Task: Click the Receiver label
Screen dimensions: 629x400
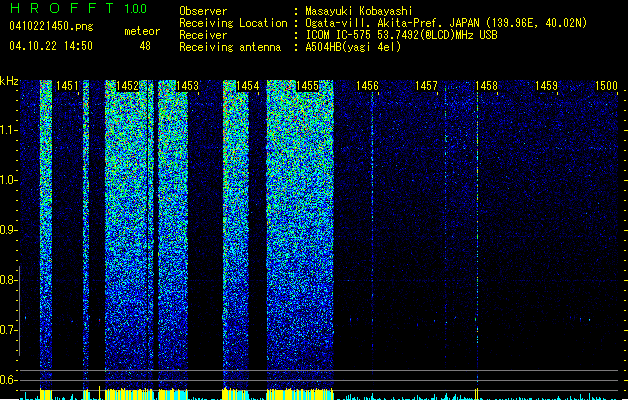Action: click(203, 35)
